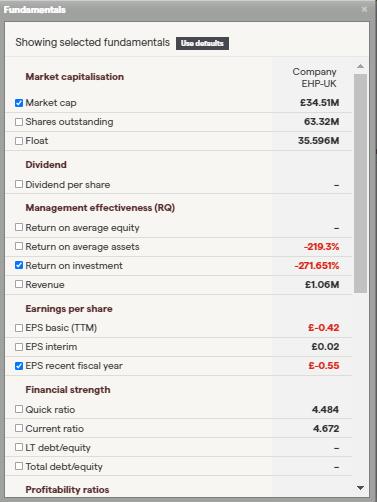Image resolution: width=377 pixels, height=502 pixels.
Task: Enable the Shares outstanding checkbox
Action: [x=19, y=122]
